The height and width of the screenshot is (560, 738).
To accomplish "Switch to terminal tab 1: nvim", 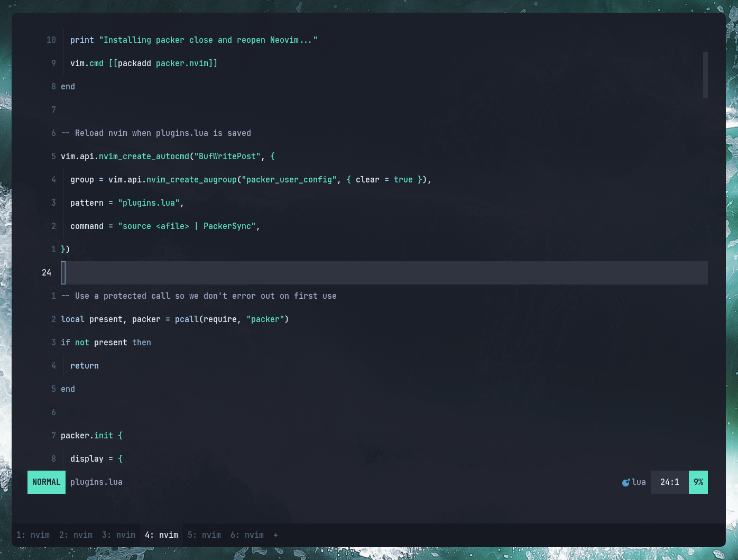I will coord(33,535).
